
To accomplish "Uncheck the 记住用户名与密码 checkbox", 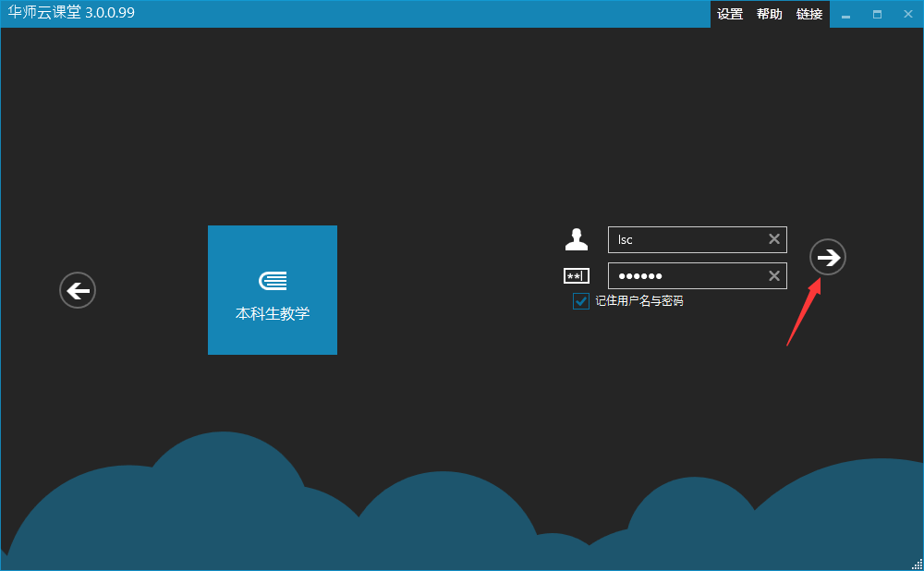I will [x=581, y=301].
